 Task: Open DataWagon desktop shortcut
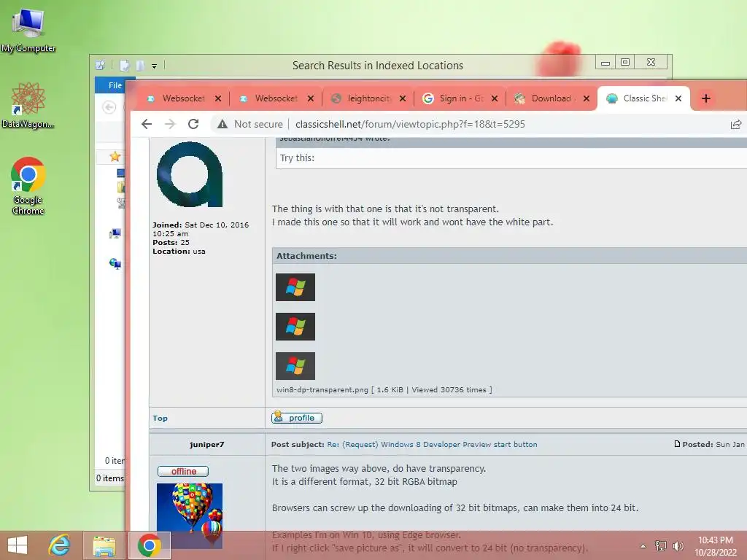coord(28,105)
